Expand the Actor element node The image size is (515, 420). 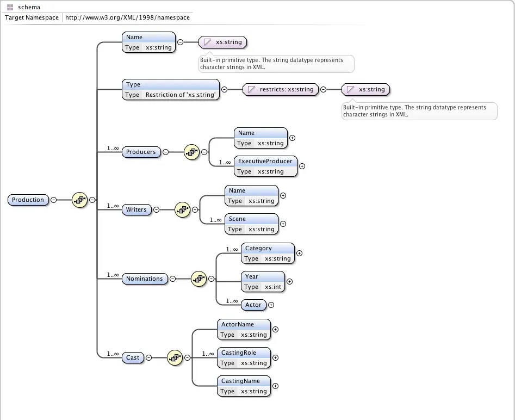coord(271,305)
